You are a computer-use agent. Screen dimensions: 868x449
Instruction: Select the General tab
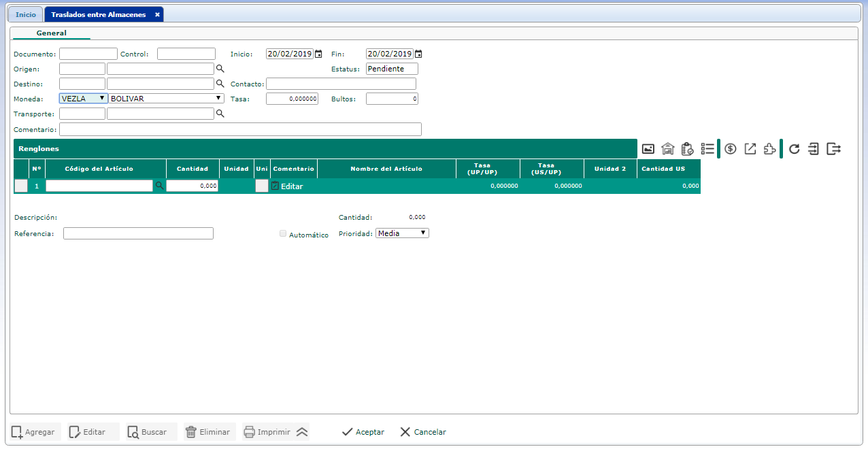point(51,33)
